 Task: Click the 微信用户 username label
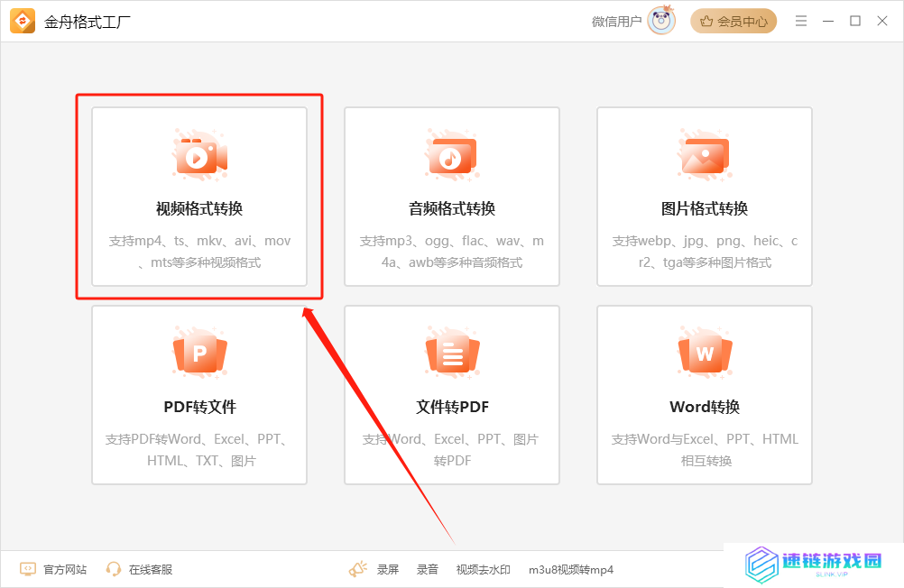click(616, 22)
